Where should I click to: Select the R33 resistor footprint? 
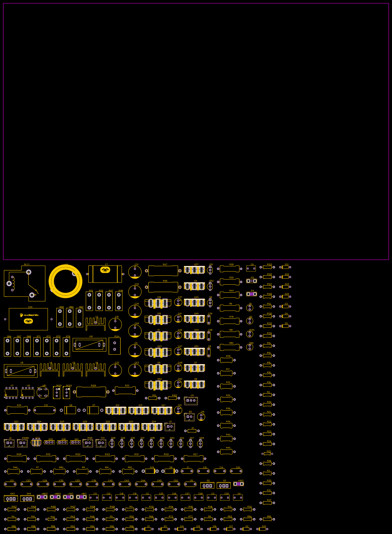tap(125, 391)
